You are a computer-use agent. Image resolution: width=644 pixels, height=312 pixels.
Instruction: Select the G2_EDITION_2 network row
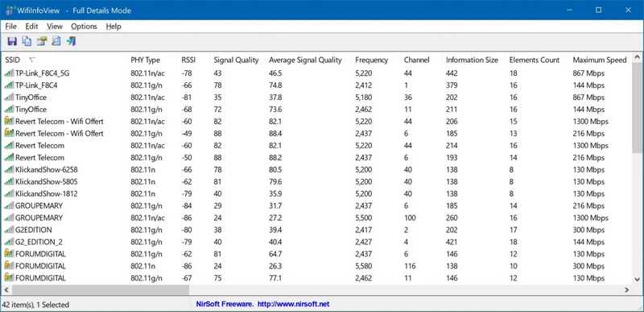click(316, 242)
